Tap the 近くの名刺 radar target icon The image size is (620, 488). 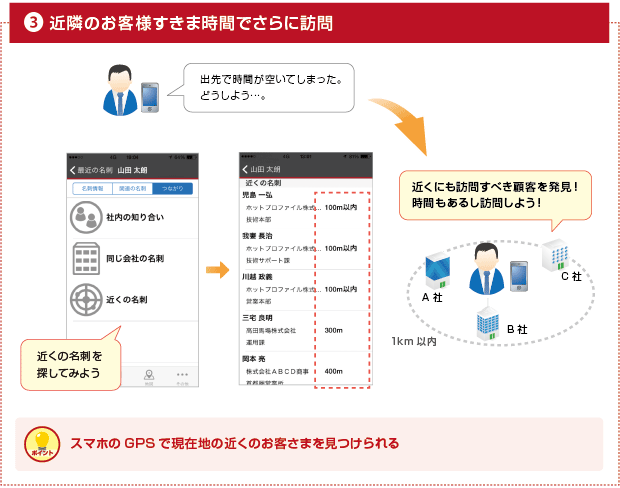(86, 299)
